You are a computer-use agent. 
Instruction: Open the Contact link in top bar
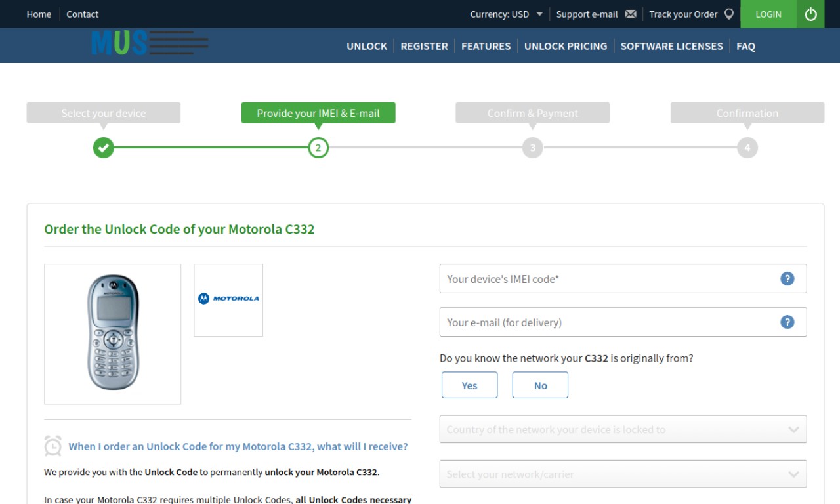pyautogui.click(x=83, y=14)
